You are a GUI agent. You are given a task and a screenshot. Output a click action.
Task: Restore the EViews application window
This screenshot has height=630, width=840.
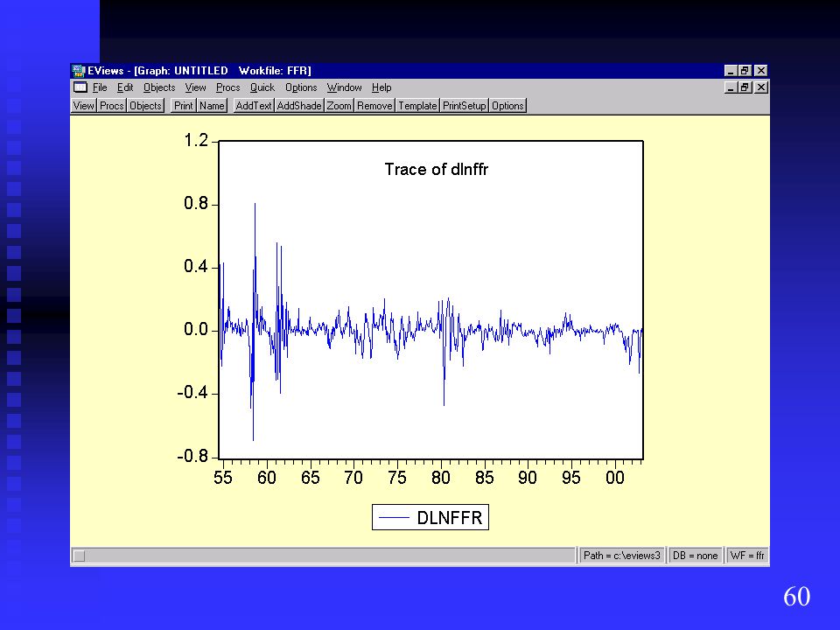pos(745,71)
